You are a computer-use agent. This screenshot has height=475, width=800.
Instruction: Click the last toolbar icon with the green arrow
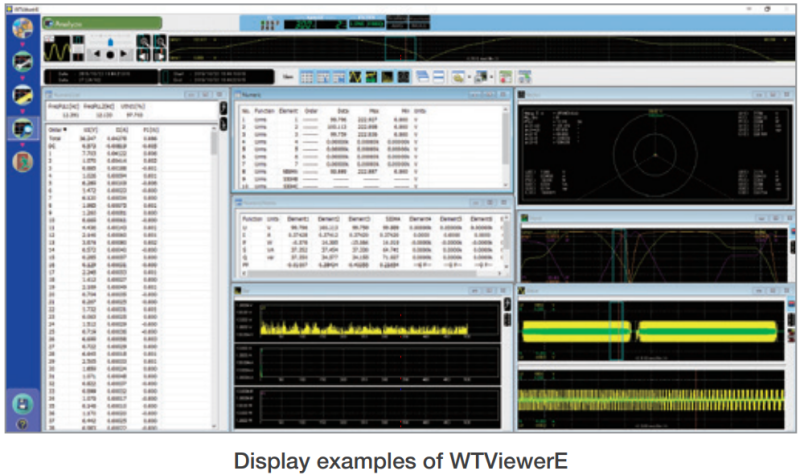[x=524, y=77]
